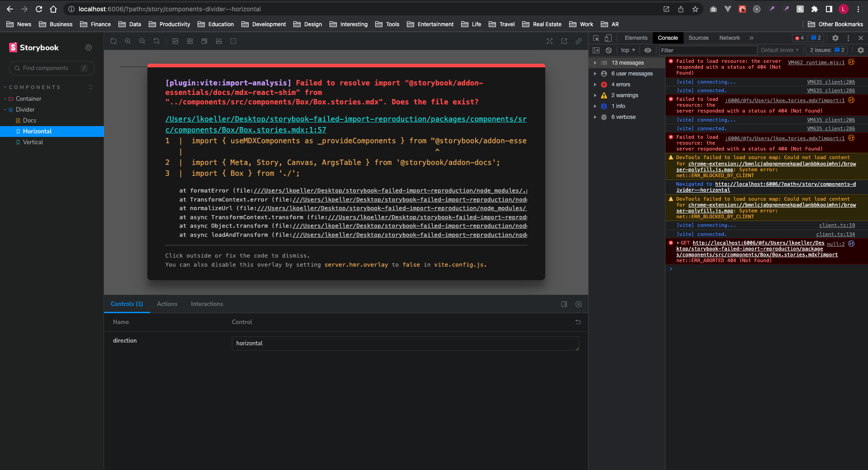Open the viewport size selector icon
The image size is (868, 470).
tap(204, 41)
